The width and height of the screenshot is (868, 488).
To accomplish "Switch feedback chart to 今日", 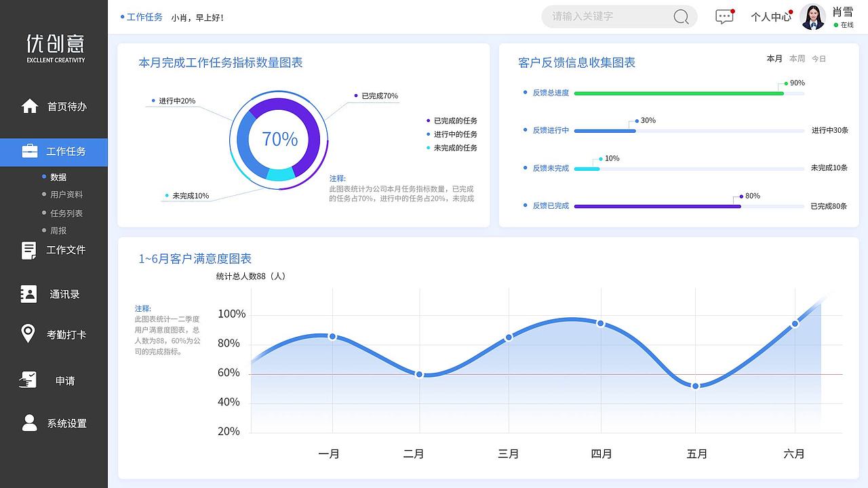I will (819, 59).
